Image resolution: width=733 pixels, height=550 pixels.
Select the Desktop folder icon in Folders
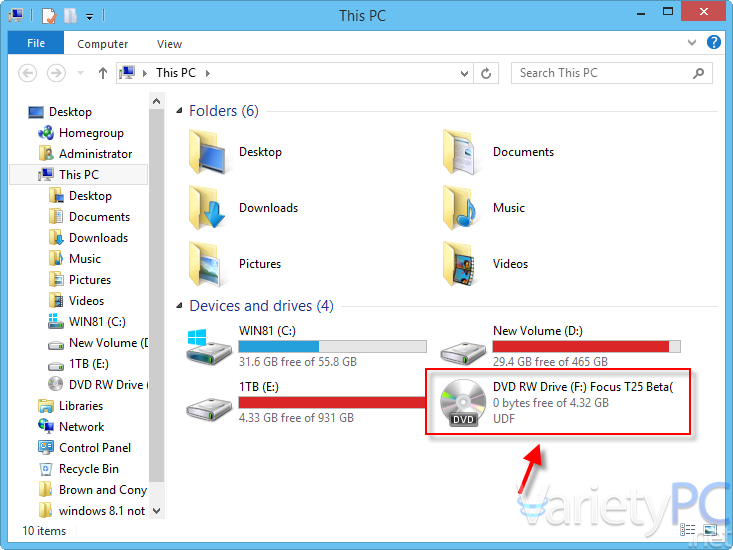209,152
